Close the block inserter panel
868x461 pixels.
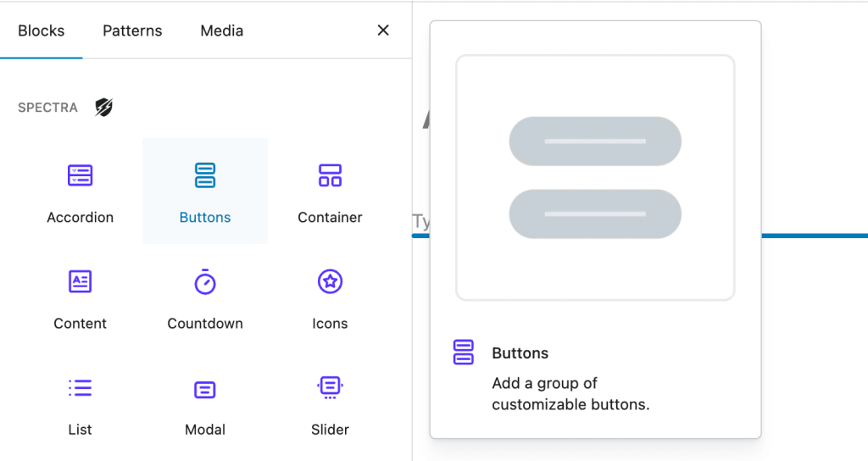point(383,31)
